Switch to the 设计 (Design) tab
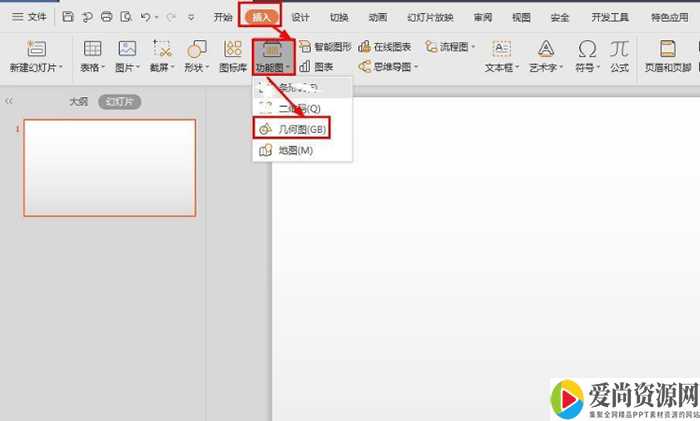 [x=300, y=17]
